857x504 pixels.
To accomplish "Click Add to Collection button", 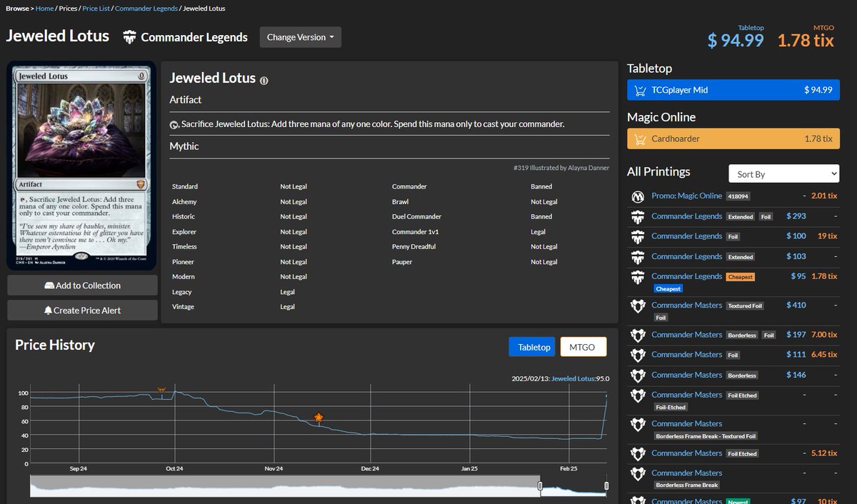I will pyautogui.click(x=83, y=286).
